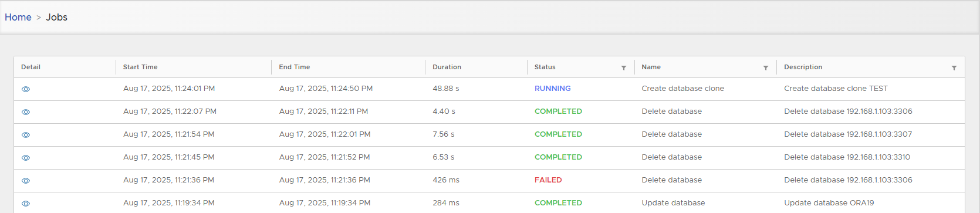Sort by Start Time column header
The width and height of the screenshot is (980, 213).
click(x=140, y=67)
